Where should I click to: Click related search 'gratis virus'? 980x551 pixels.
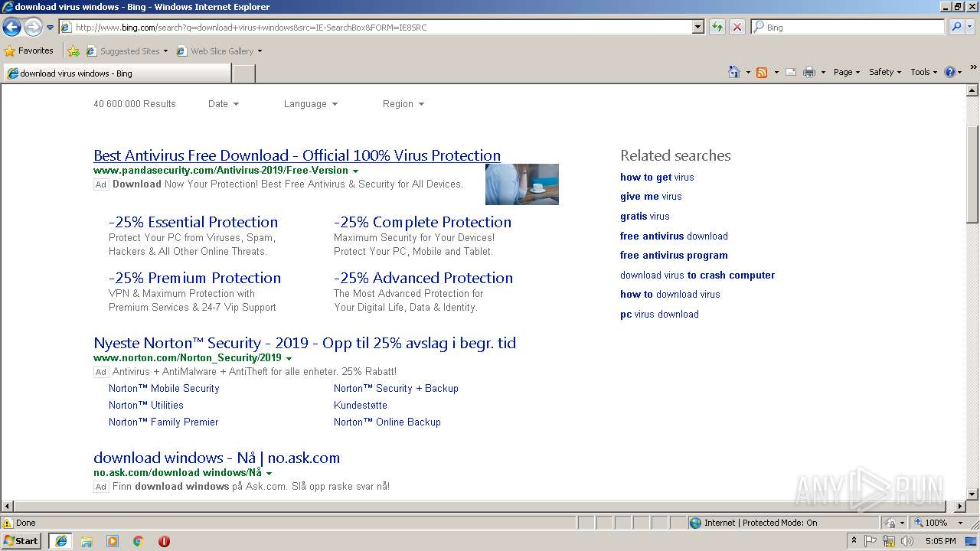[x=645, y=216]
